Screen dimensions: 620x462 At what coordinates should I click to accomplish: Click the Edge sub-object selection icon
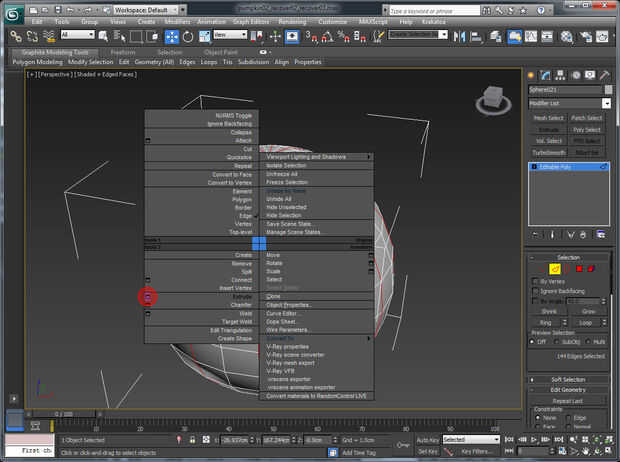pos(554,268)
